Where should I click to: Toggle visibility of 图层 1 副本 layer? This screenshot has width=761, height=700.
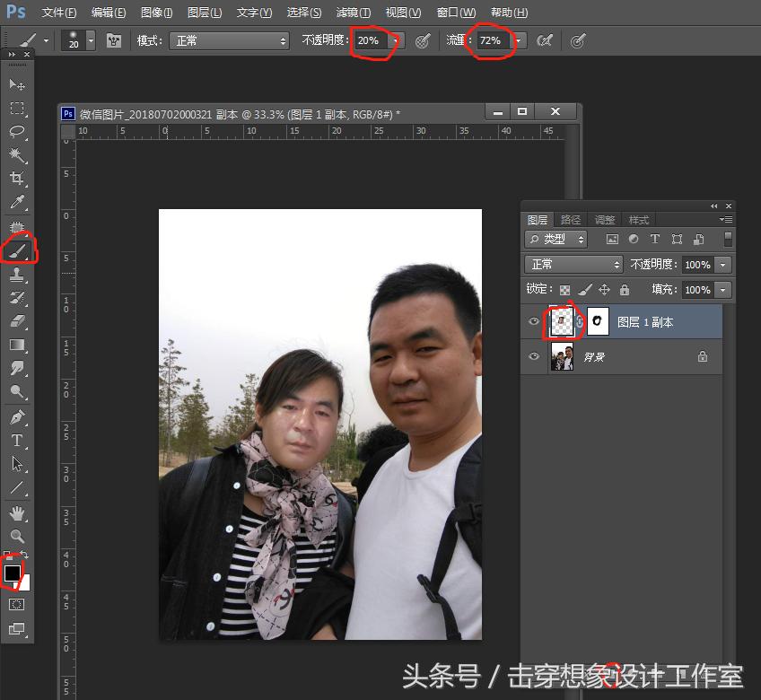[534, 321]
